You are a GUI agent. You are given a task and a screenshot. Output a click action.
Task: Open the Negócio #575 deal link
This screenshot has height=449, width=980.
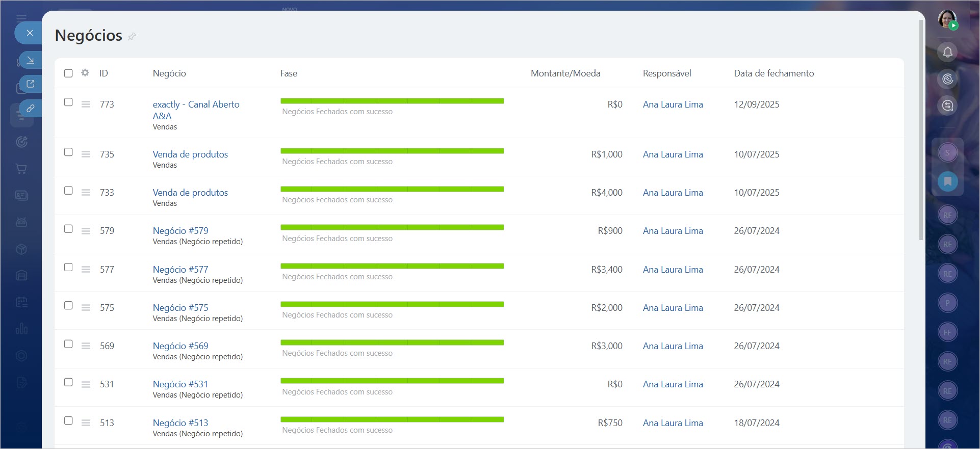pos(180,307)
